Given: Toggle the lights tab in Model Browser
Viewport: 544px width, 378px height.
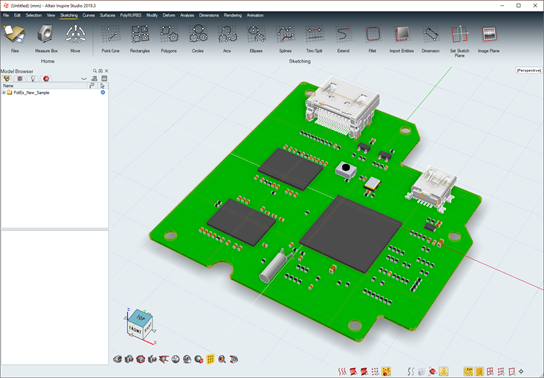Looking at the screenshot, I should click(33, 79).
